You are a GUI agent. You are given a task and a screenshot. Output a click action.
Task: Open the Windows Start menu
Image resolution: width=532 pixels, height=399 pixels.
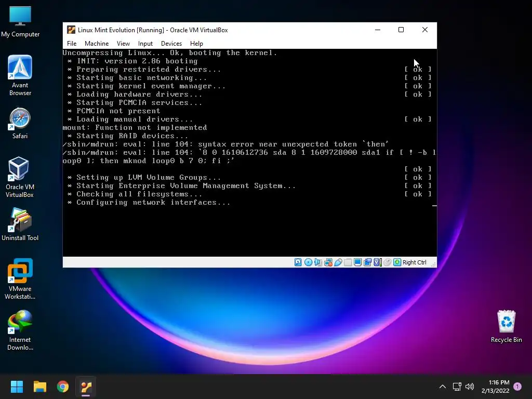tap(17, 387)
